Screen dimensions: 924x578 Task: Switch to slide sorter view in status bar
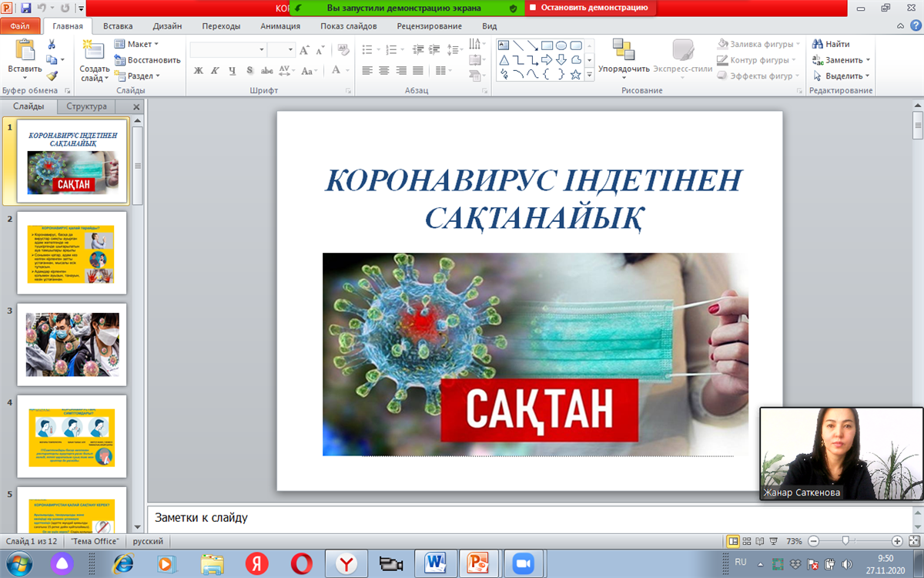tap(747, 541)
